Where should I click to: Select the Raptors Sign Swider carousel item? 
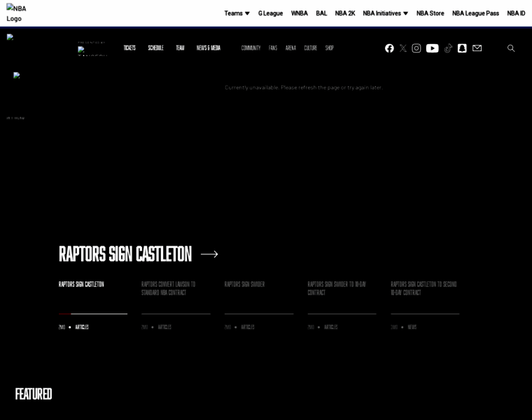[244, 284]
